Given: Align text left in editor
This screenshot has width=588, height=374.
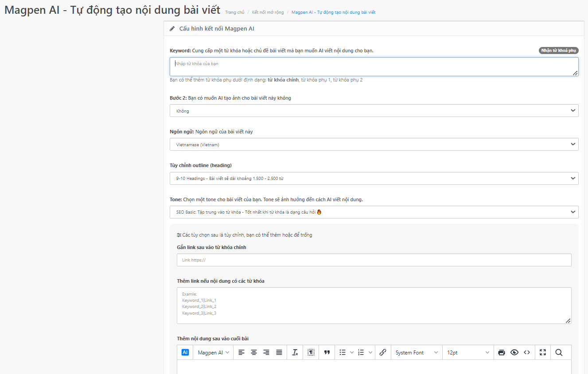Looking at the screenshot, I should point(241,352).
